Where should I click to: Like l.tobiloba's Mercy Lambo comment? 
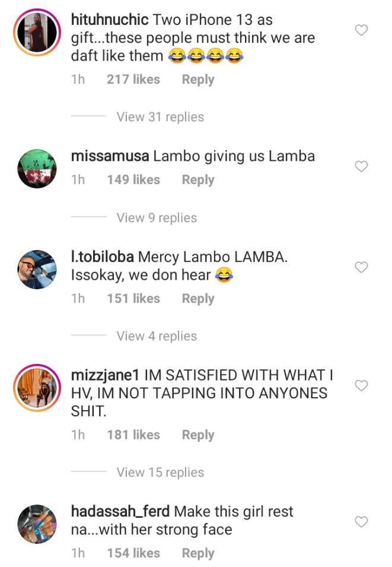pos(361,267)
